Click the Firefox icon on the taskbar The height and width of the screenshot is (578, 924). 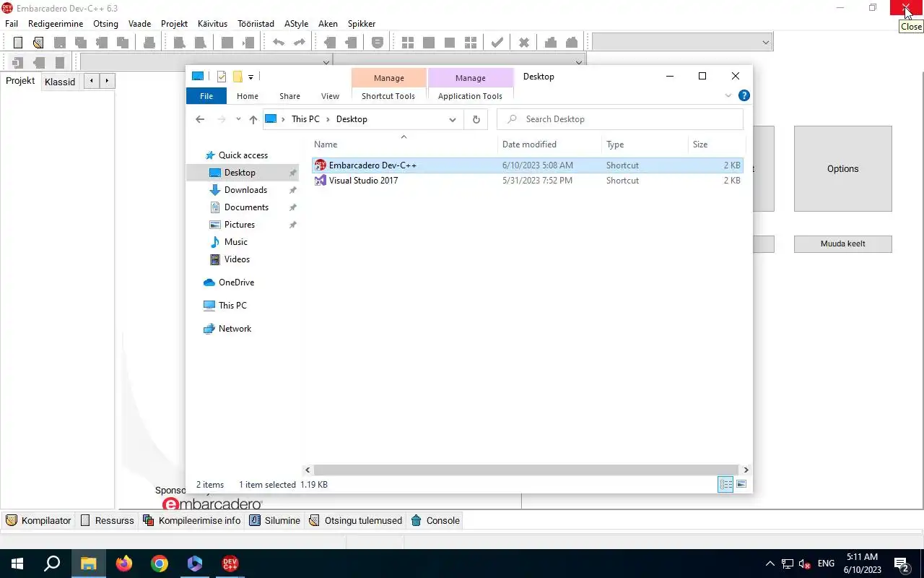click(124, 564)
